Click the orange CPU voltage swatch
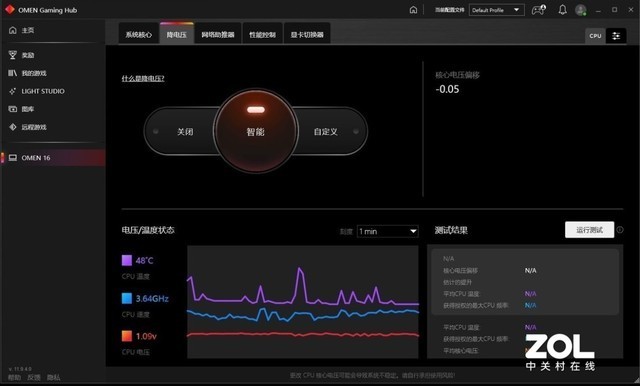Screen dimensions: 640x386 click(127, 336)
